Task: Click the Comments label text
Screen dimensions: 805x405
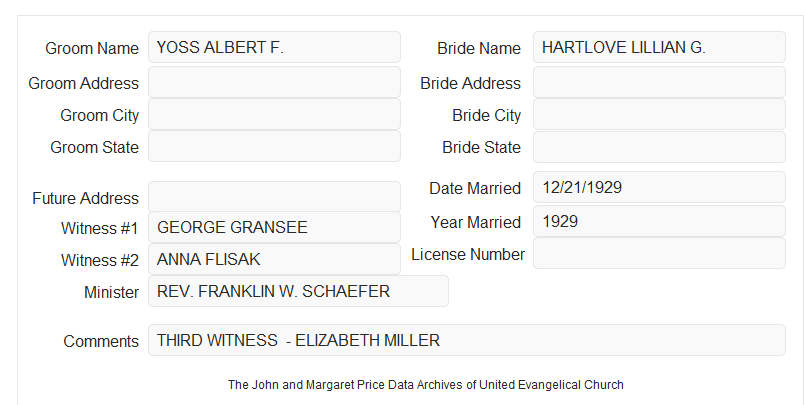Action: point(101,341)
